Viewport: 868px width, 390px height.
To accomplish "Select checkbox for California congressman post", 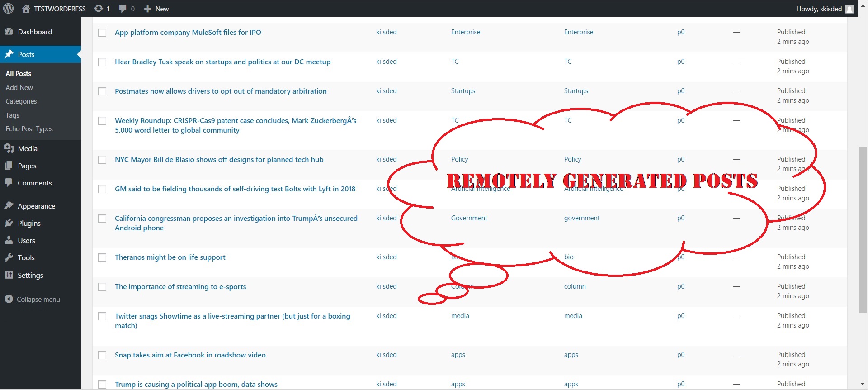I will tap(102, 219).
